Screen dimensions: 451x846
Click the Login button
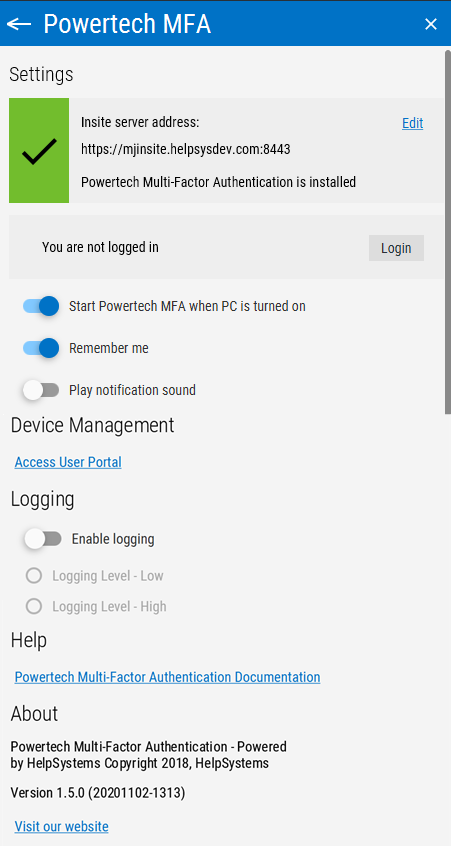point(396,248)
